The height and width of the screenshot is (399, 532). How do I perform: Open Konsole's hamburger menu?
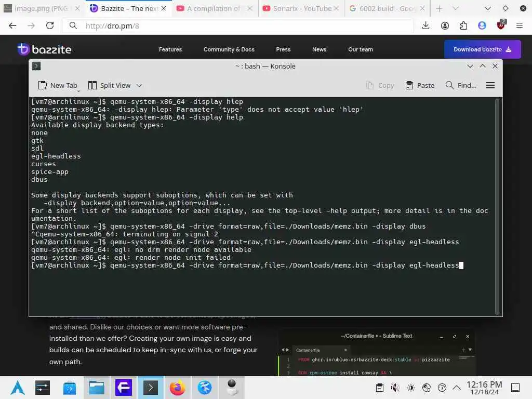click(x=490, y=85)
